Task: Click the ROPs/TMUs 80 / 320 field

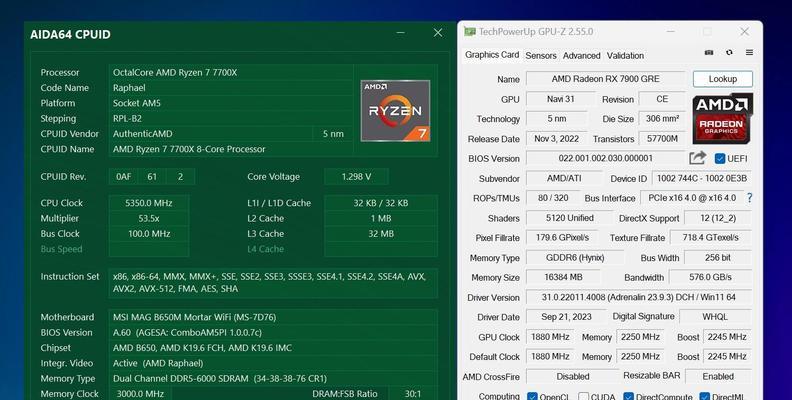Action: click(x=553, y=198)
